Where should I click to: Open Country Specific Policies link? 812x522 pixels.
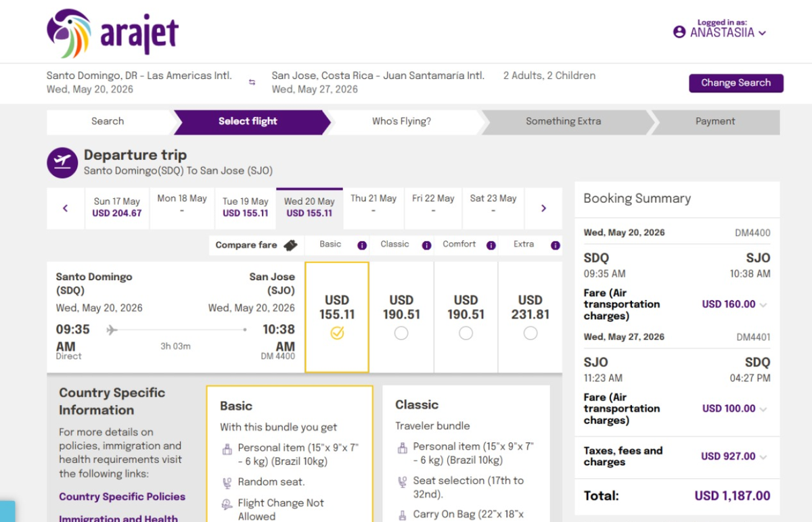122,497
